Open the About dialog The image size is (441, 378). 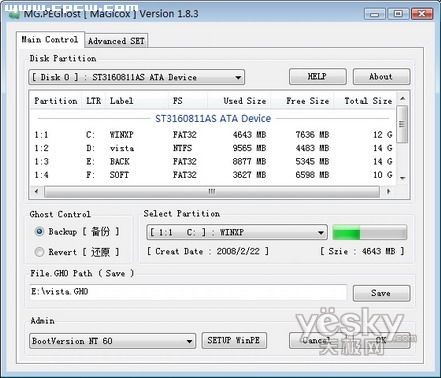coord(381,77)
